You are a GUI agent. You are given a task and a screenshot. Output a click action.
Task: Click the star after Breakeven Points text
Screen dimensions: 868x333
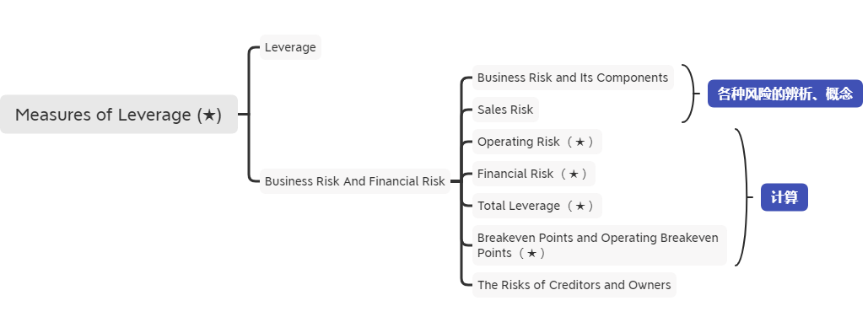[531, 254]
